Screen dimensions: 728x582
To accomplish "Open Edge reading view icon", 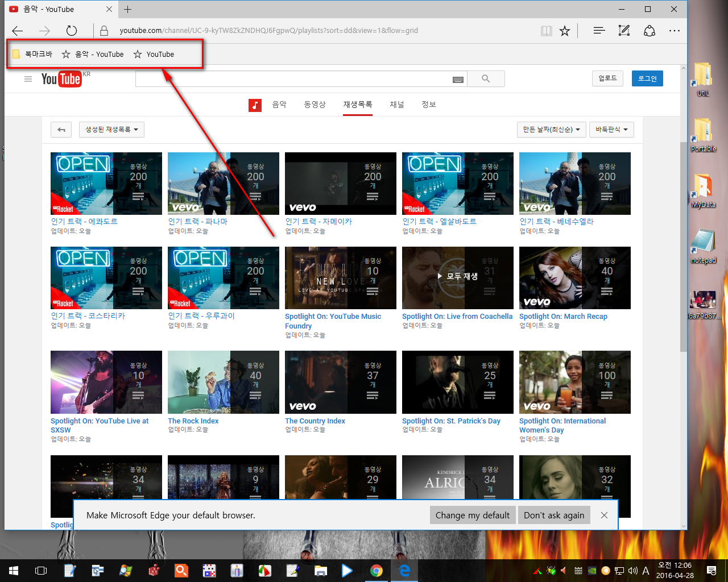I will pos(547,31).
